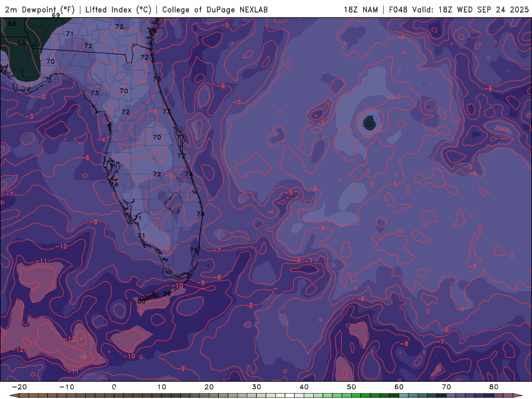
Task: Click the 60 value on the color scale
Action: pyautogui.click(x=399, y=387)
